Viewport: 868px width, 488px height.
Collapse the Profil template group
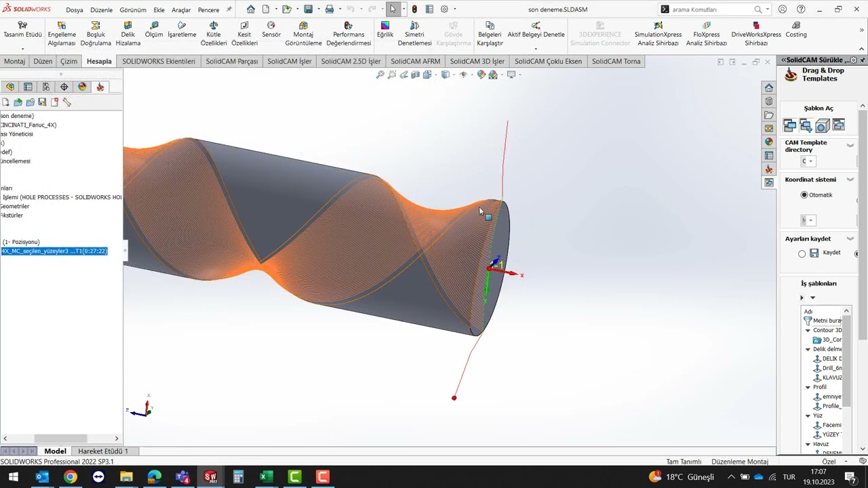point(808,387)
